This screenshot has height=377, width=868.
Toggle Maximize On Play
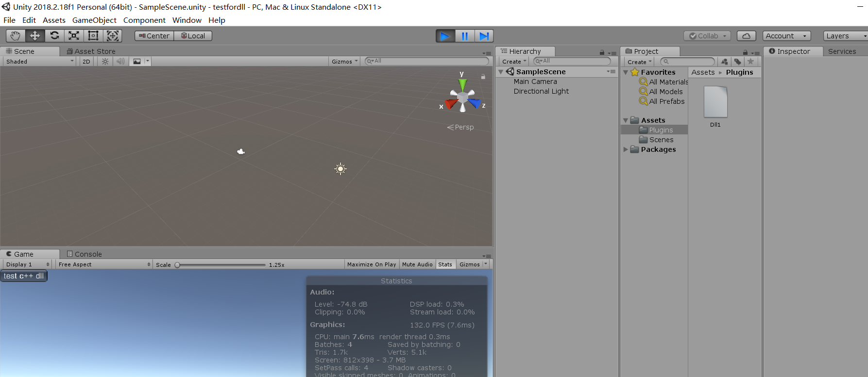tap(372, 264)
